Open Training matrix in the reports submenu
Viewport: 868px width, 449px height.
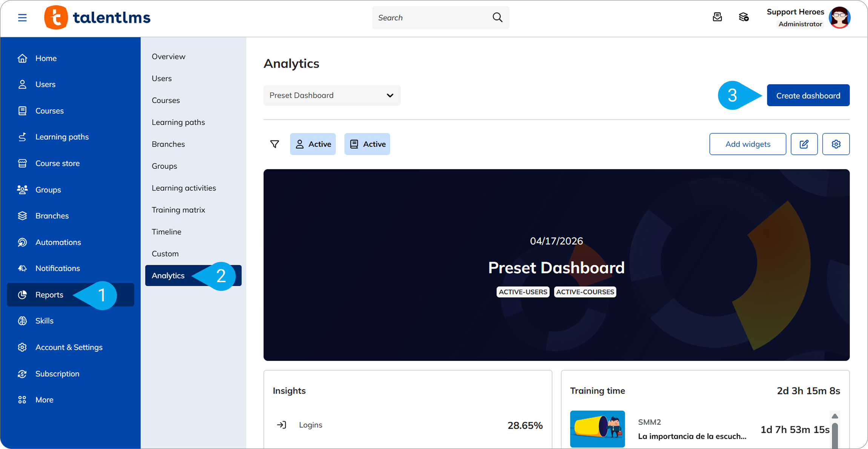[178, 210]
